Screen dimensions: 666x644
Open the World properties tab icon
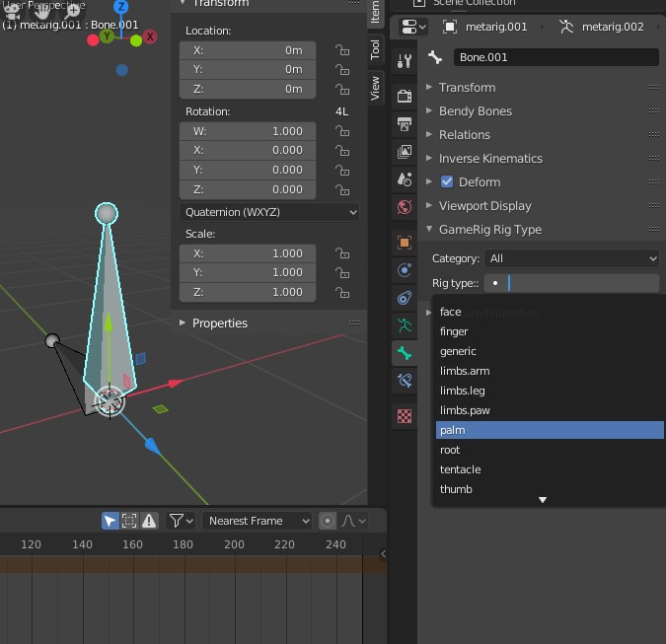tap(404, 207)
